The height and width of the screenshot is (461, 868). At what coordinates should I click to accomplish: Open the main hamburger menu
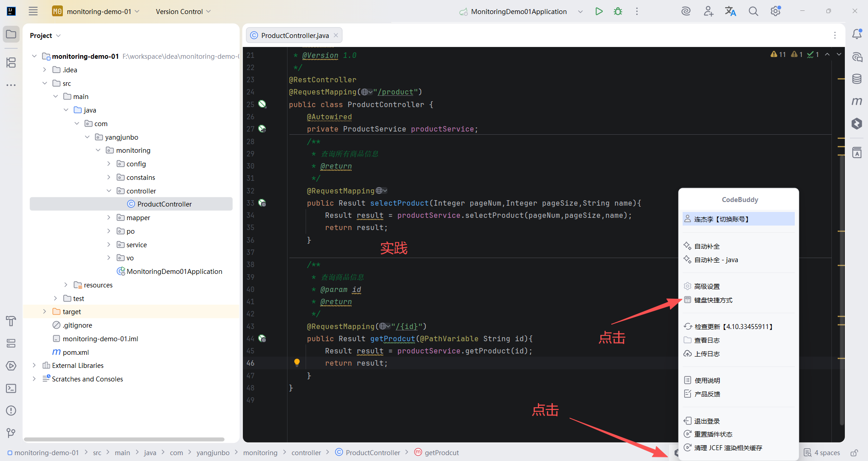33,11
